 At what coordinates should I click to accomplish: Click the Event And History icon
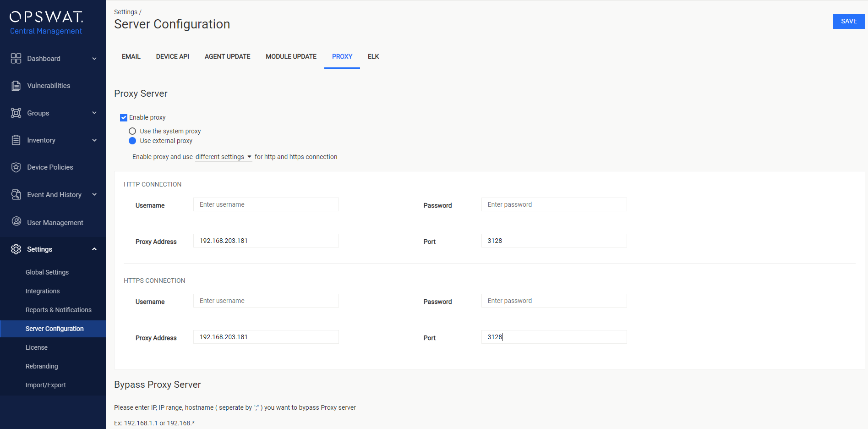click(16, 194)
